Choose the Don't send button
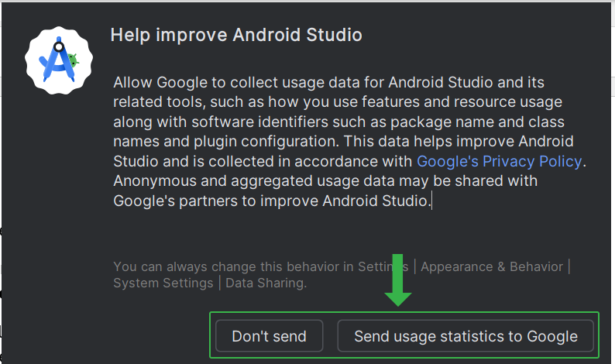Screen dimensions: 615x364 (269, 336)
